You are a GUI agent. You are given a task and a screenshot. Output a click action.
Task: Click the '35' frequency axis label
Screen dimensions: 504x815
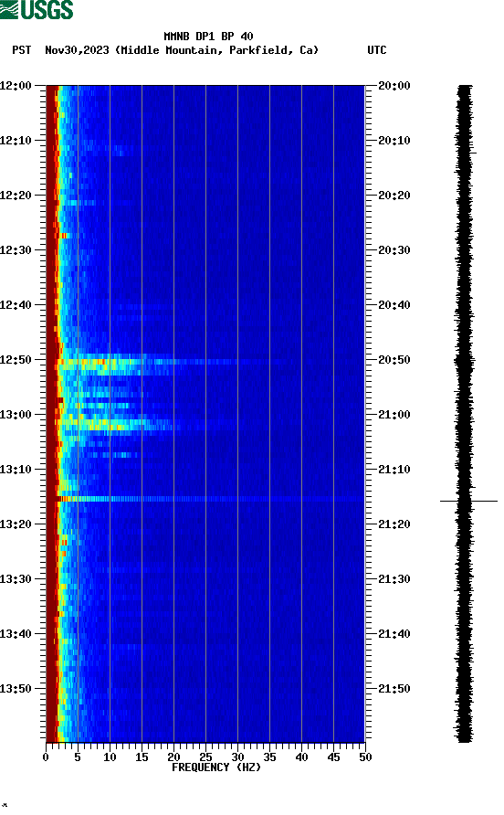[x=269, y=757]
